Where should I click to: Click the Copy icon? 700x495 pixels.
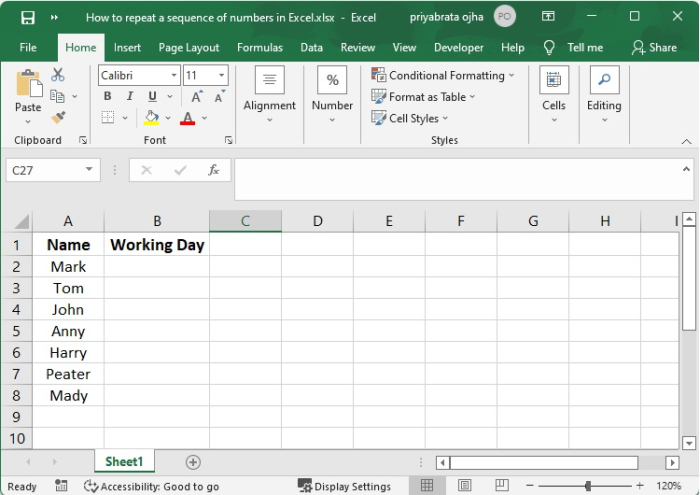click(57, 96)
